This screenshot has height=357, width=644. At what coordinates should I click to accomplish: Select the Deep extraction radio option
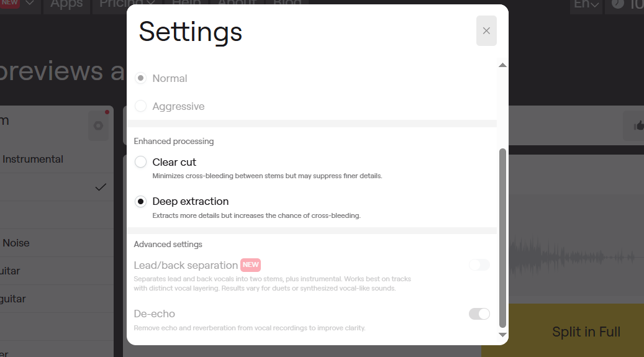[x=140, y=202]
